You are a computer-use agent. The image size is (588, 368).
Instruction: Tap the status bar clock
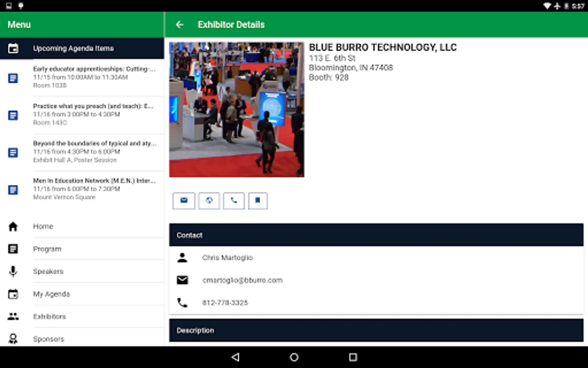[578, 6]
